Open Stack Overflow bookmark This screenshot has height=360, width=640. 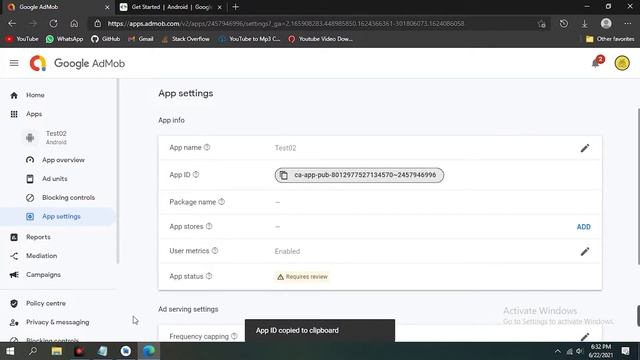pos(186,39)
